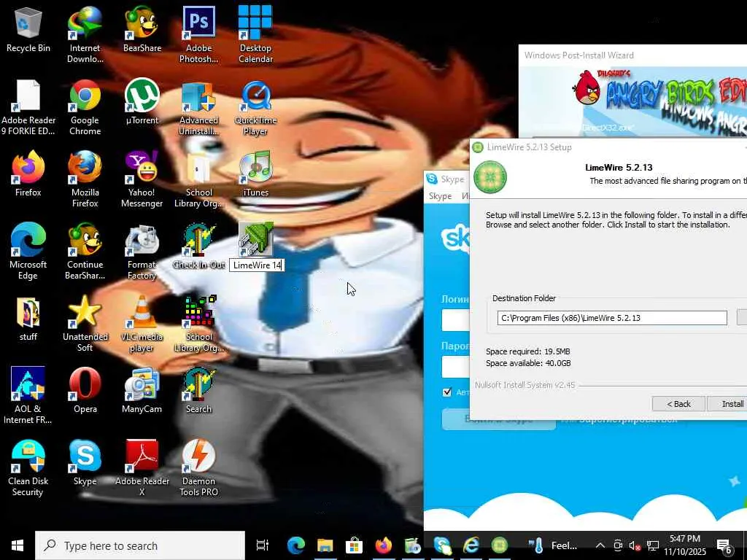Viewport: 747px width, 560px height.
Task: Open the Windows Start menu
Action: pyautogui.click(x=18, y=545)
